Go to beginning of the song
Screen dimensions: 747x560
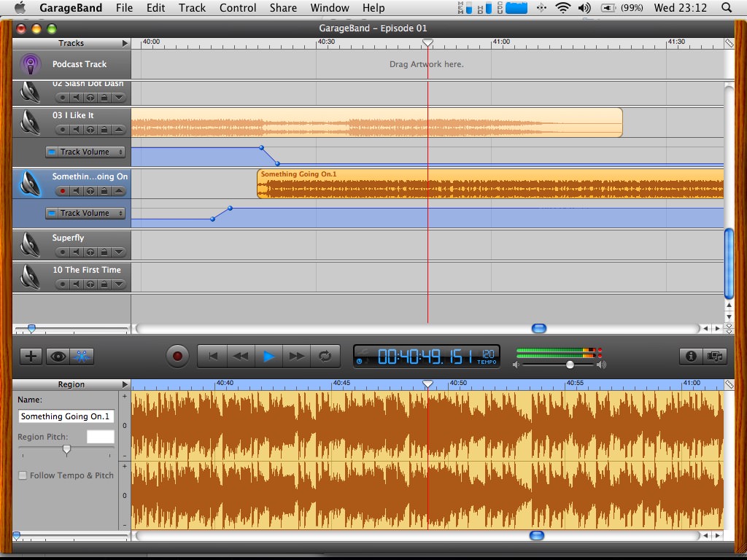click(x=213, y=356)
